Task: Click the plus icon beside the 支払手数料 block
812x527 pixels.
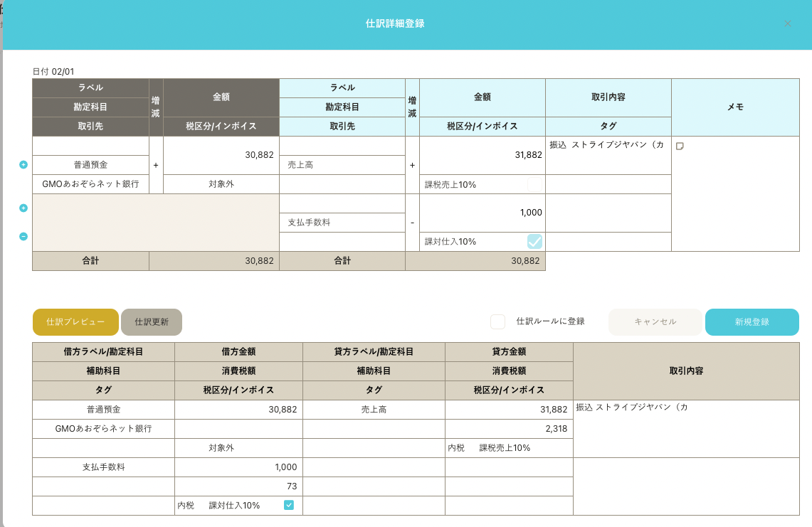Action: (23, 208)
